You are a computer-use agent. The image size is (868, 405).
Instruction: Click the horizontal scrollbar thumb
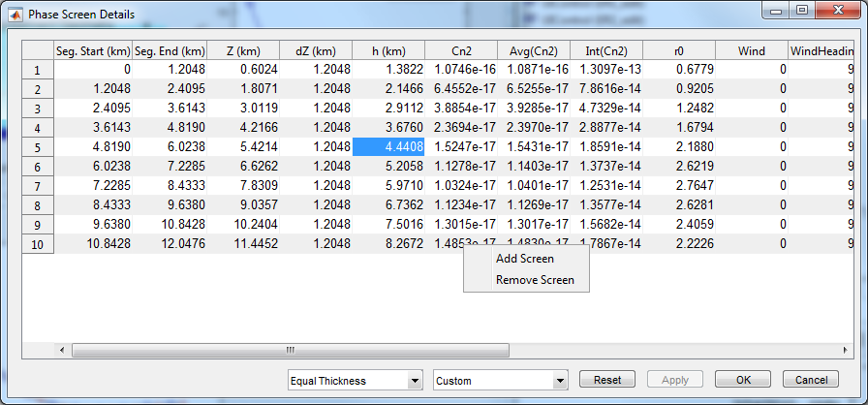pos(290,350)
